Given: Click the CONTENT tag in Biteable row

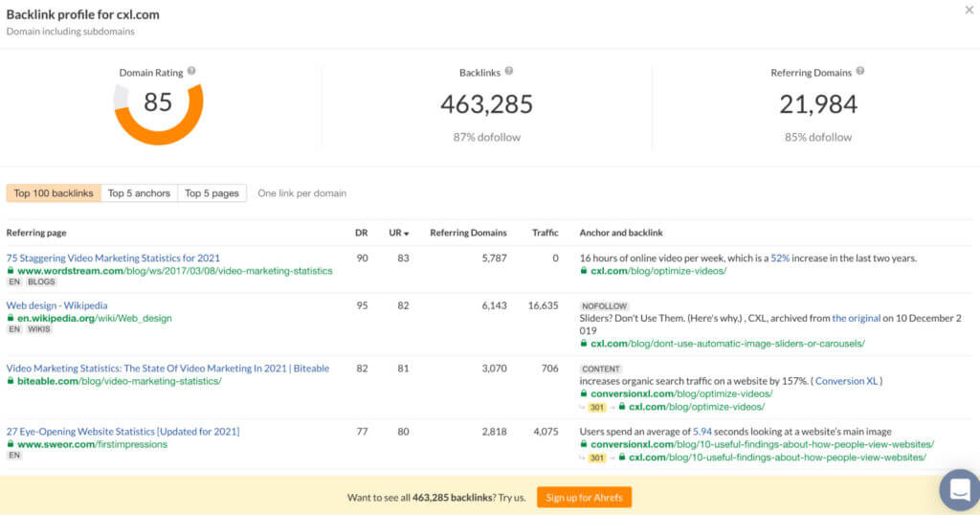Looking at the screenshot, I should pos(601,369).
